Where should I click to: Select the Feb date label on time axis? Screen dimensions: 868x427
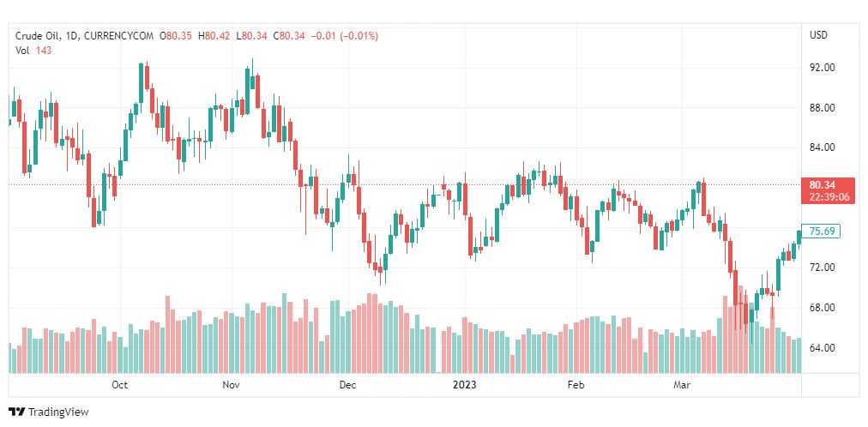coord(576,386)
